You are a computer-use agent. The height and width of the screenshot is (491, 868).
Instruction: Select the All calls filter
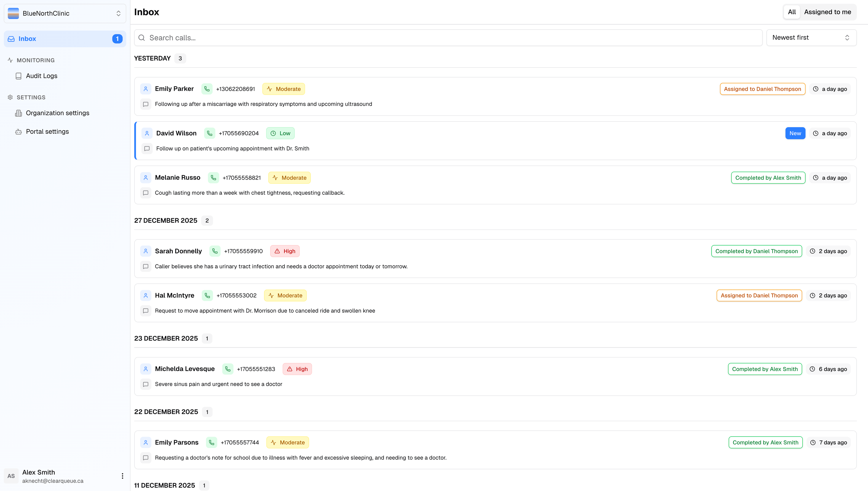pyautogui.click(x=792, y=12)
